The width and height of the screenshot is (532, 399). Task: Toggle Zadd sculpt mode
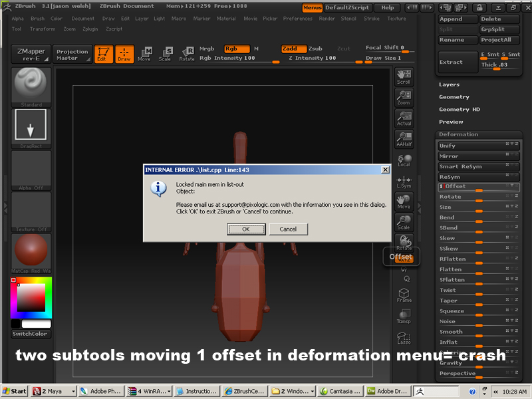[294, 49]
